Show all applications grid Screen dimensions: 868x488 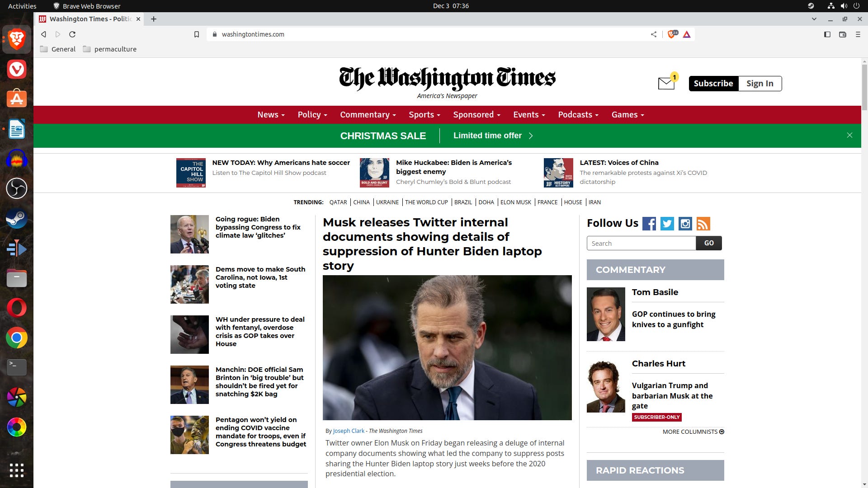click(17, 470)
